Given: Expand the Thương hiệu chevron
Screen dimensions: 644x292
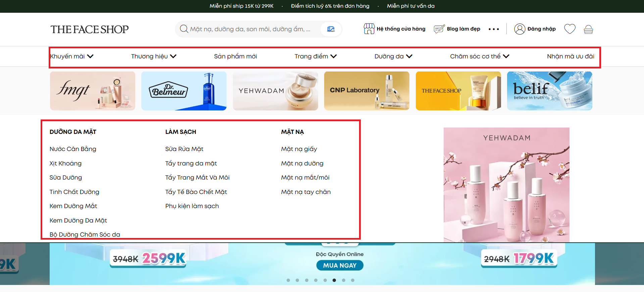Looking at the screenshot, I should [173, 56].
